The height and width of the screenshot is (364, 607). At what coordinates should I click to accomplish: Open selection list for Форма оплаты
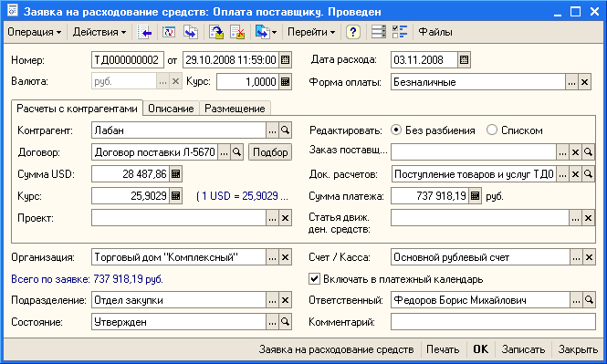coord(572,82)
